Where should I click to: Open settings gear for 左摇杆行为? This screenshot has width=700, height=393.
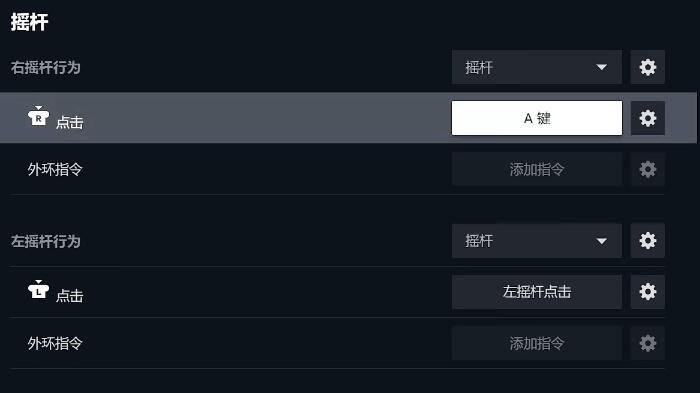pos(647,241)
